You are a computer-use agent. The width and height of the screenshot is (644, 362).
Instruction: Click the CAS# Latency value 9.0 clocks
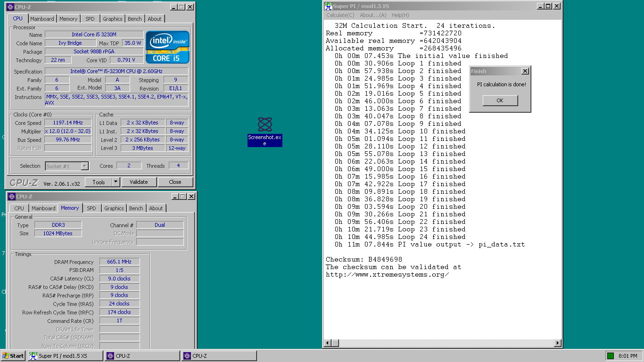[x=119, y=279]
